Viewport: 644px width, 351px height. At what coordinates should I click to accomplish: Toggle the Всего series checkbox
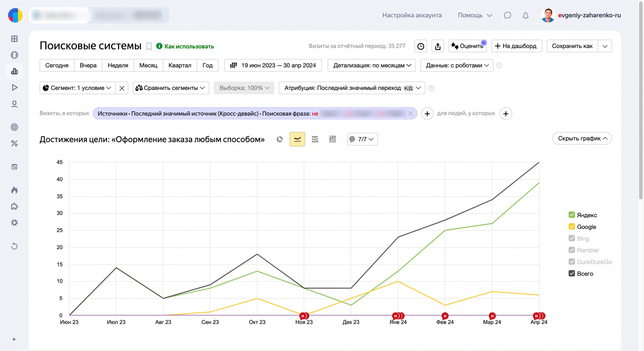click(x=572, y=273)
